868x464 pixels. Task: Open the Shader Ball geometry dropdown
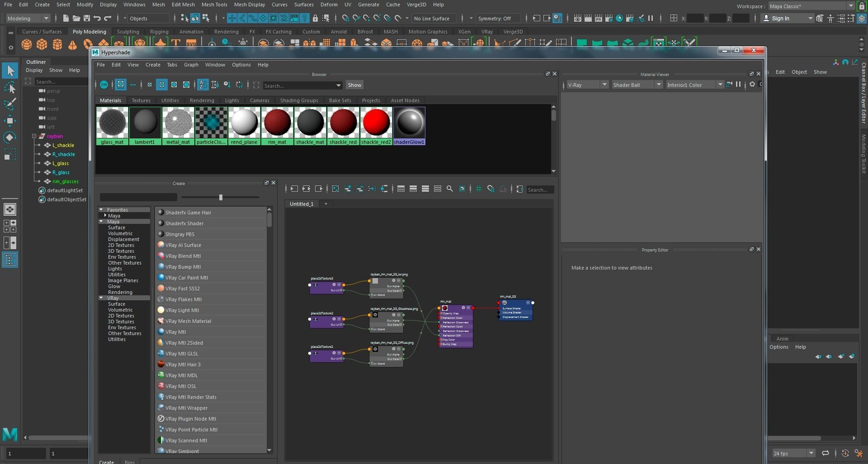tap(637, 85)
